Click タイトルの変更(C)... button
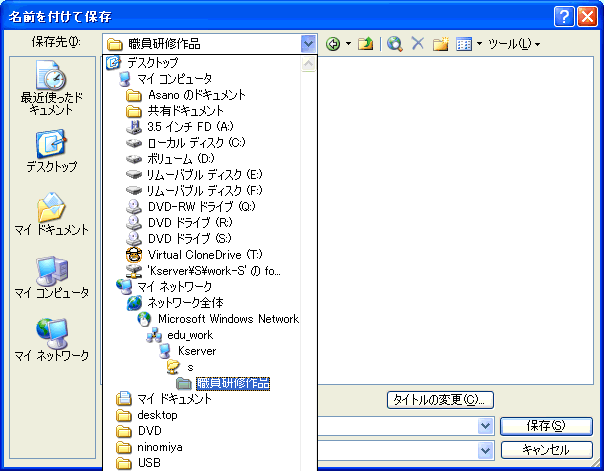The height and width of the screenshot is (471, 604). 440,400
